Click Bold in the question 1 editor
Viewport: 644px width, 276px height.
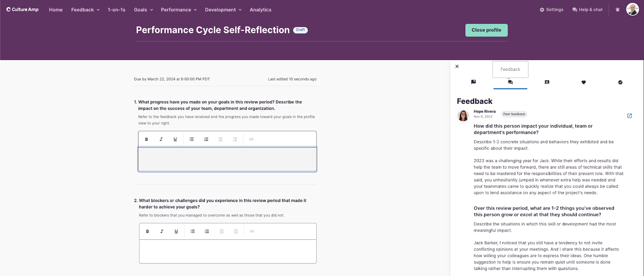pos(147,139)
